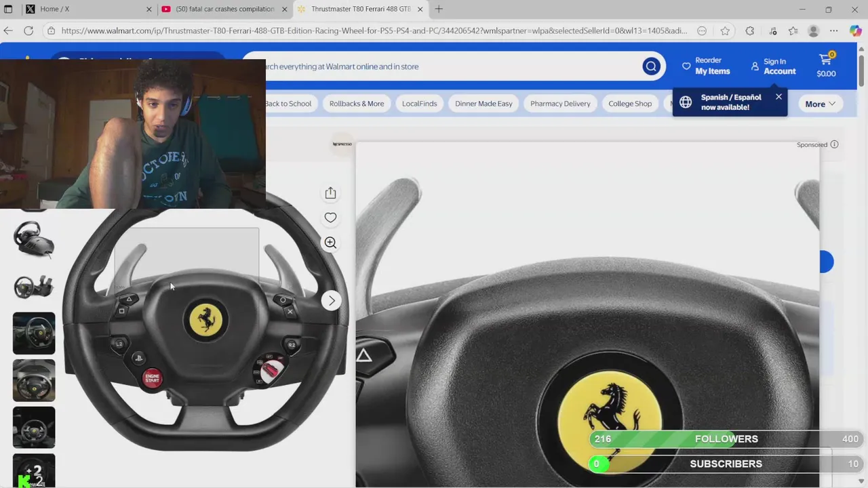Select the fifth small wheel thumbnail
Viewport: 868px width, 488px height.
pos(34,428)
